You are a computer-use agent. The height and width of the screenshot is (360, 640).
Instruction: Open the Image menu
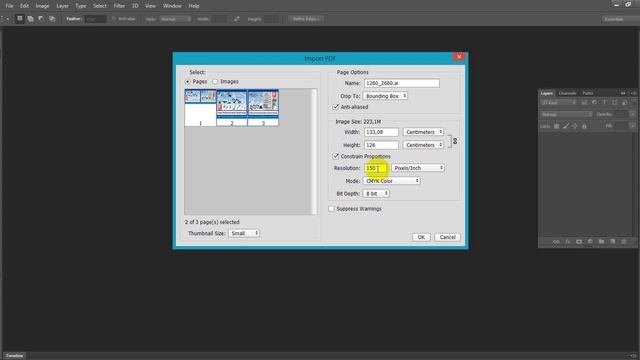(x=42, y=6)
